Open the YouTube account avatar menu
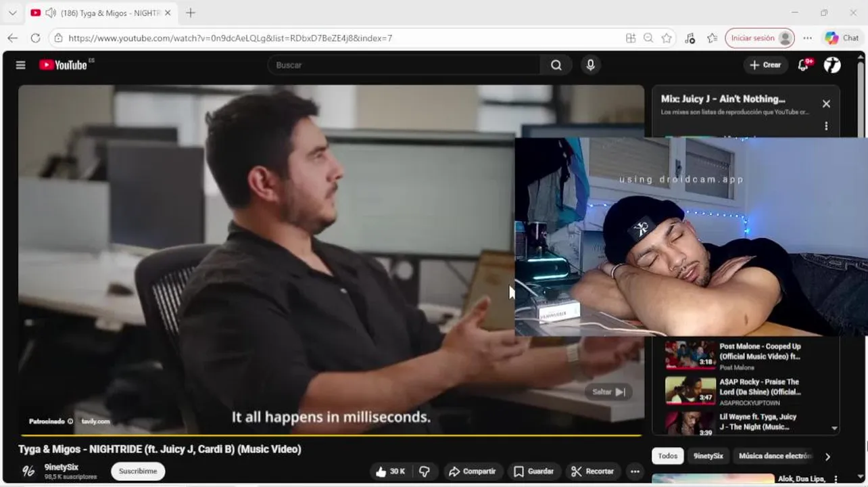 click(832, 65)
